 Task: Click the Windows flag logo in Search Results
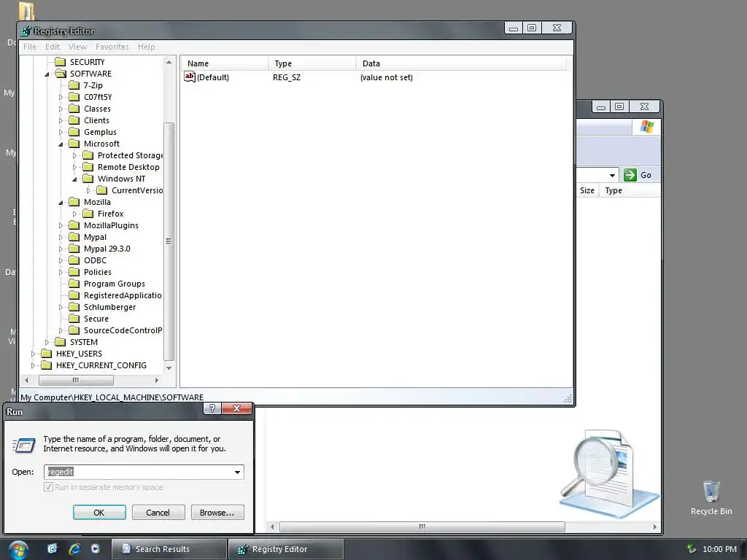pos(646,127)
